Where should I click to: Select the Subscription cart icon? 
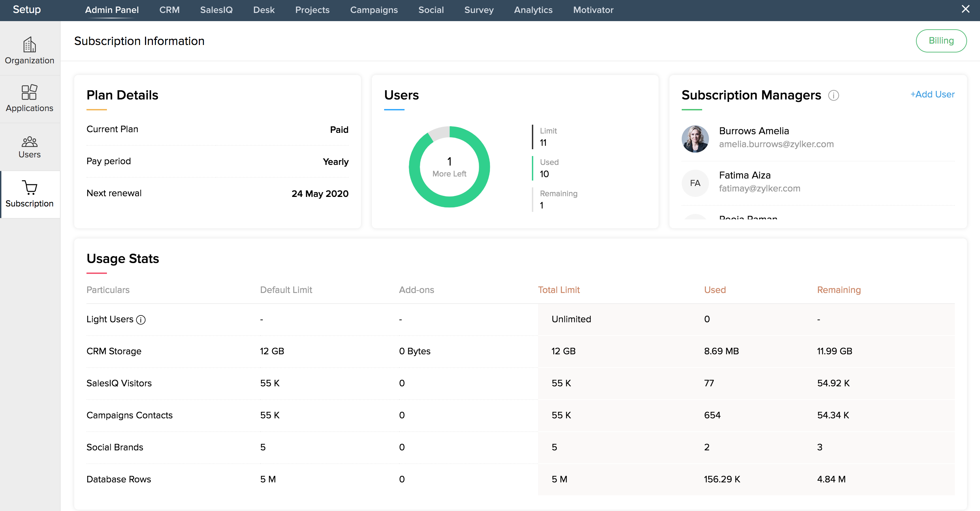29,188
